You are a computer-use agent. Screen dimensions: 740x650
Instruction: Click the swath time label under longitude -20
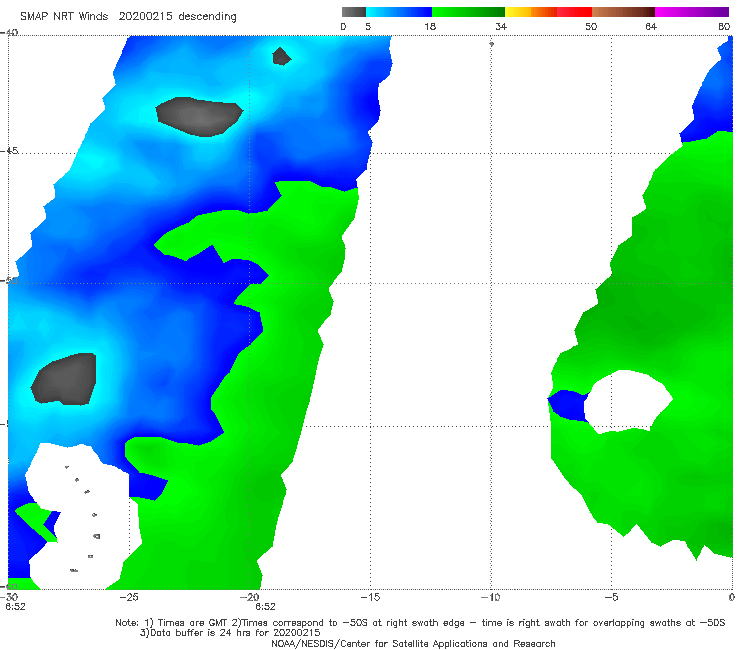tap(265, 607)
